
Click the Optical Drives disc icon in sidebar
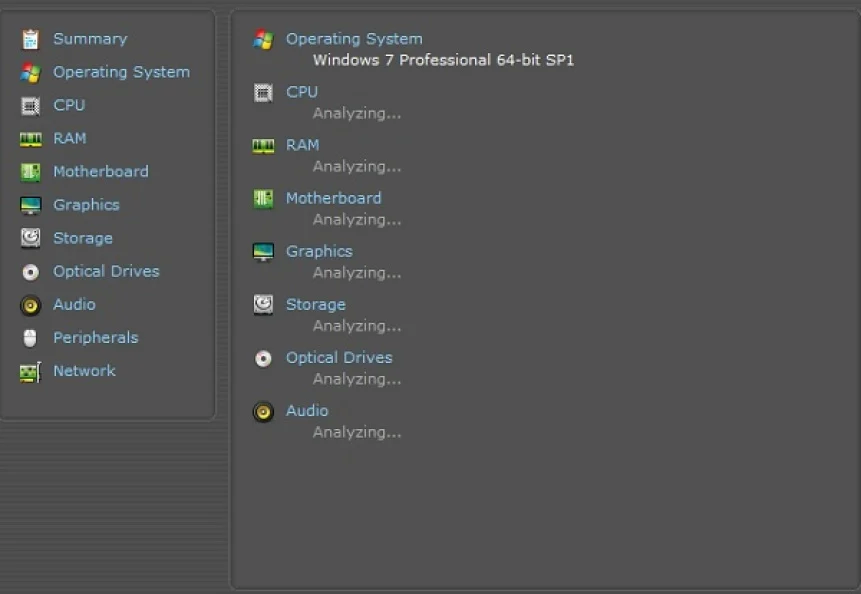pyautogui.click(x=30, y=272)
